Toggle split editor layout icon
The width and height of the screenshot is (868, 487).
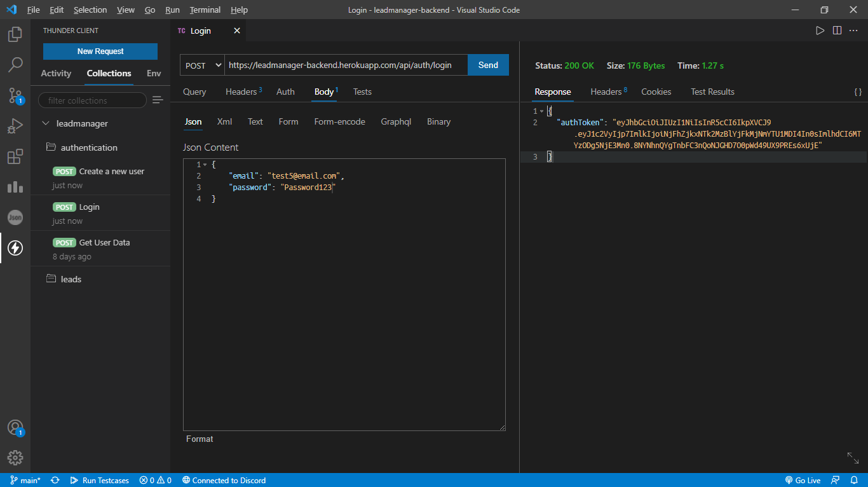click(x=837, y=31)
